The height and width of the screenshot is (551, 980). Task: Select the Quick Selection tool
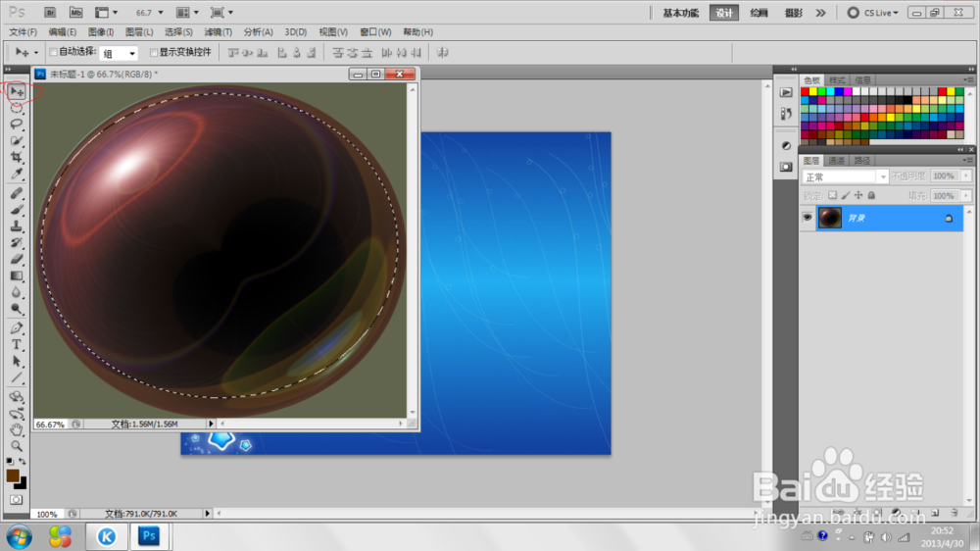pos(17,141)
